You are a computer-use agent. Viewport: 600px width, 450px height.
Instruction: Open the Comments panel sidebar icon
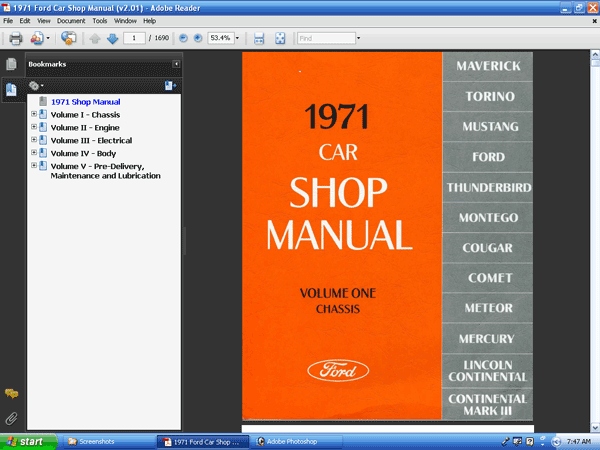tap(11, 393)
